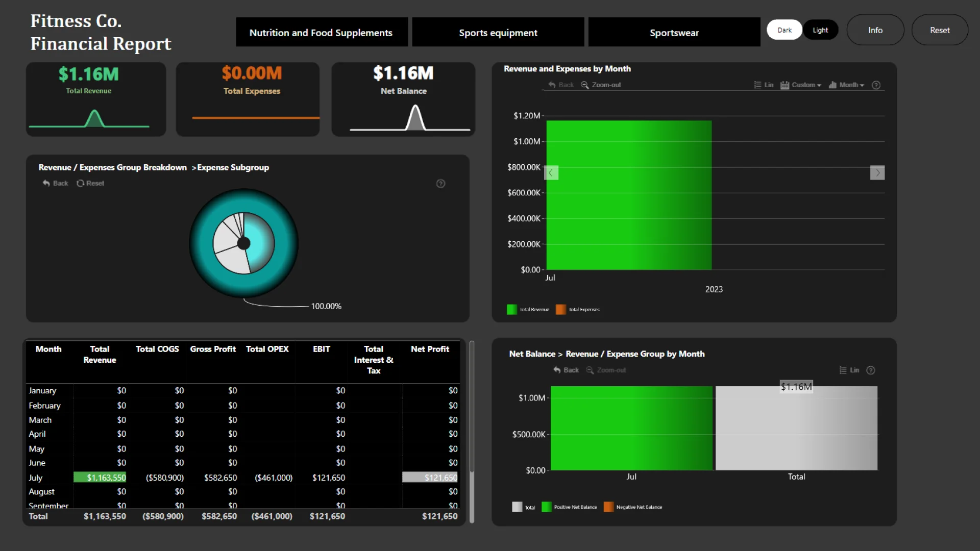980x551 pixels.
Task: Click left arrow on Revenue and Expenses chart
Action: click(551, 172)
